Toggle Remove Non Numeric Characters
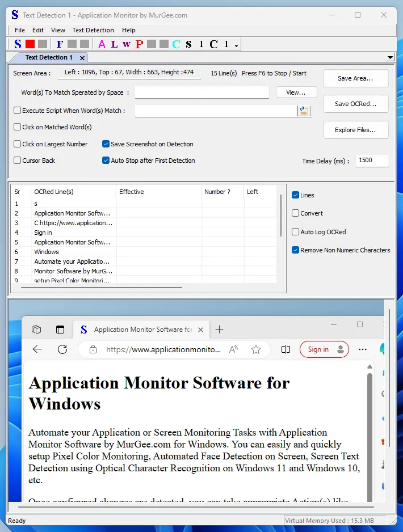Viewport: 403px width, 532px height. point(295,250)
